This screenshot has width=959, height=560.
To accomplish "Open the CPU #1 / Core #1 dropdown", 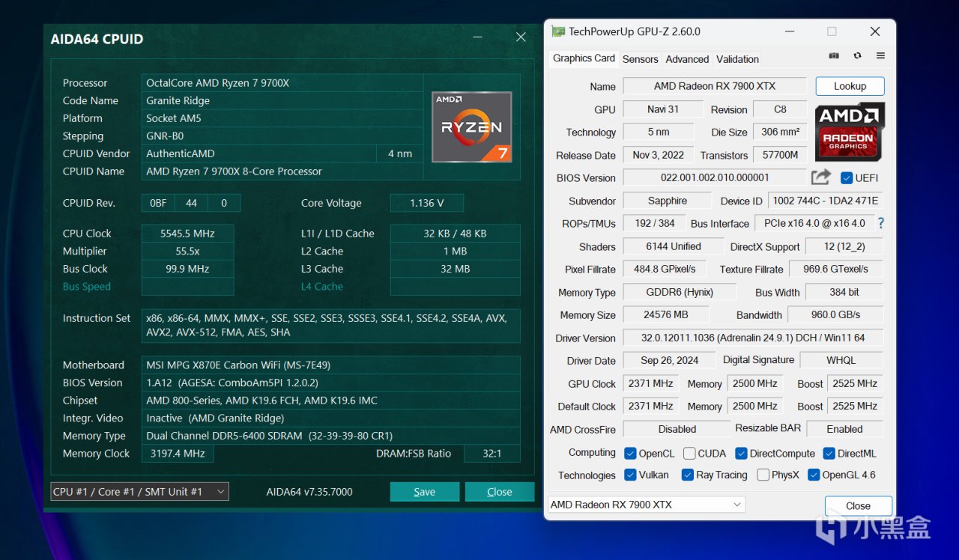I will pyautogui.click(x=139, y=492).
